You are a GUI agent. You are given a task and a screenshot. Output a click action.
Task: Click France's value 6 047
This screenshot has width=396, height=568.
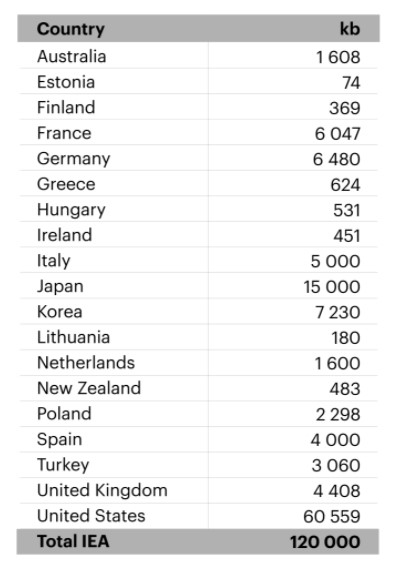[337, 134]
